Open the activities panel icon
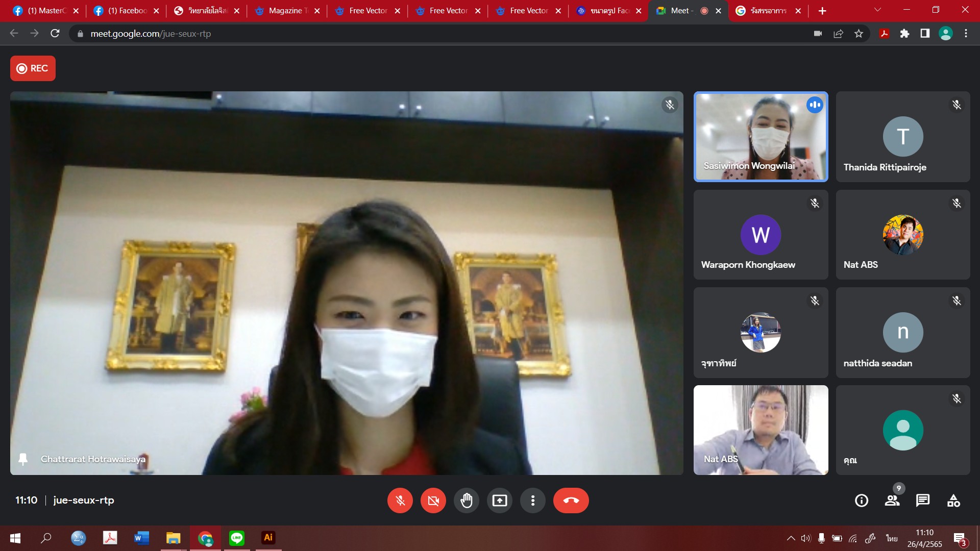The height and width of the screenshot is (551, 980). (x=953, y=500)
